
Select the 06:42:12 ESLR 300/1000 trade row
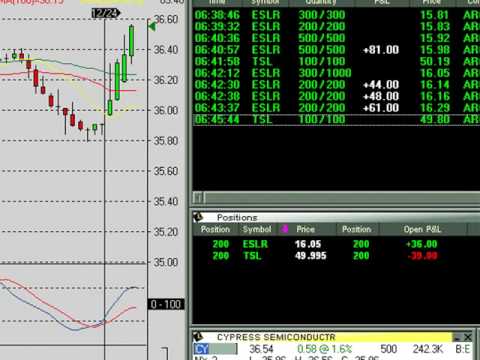pos(336,73)
